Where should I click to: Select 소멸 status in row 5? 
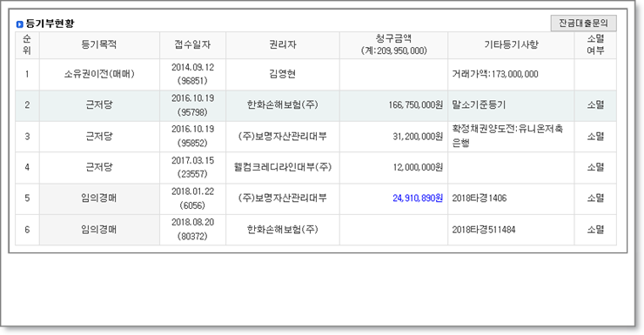[595, 198]
